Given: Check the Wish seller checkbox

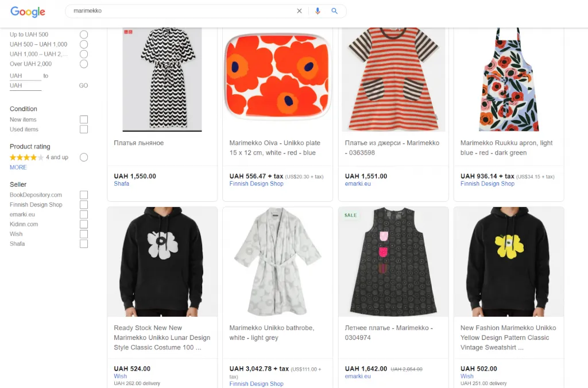Looking at the screenshot, I should click(84, 234).
